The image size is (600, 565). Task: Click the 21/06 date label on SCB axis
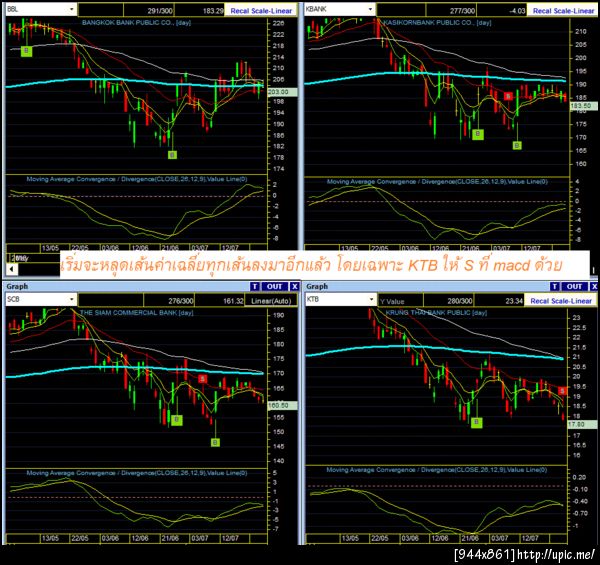170,538
